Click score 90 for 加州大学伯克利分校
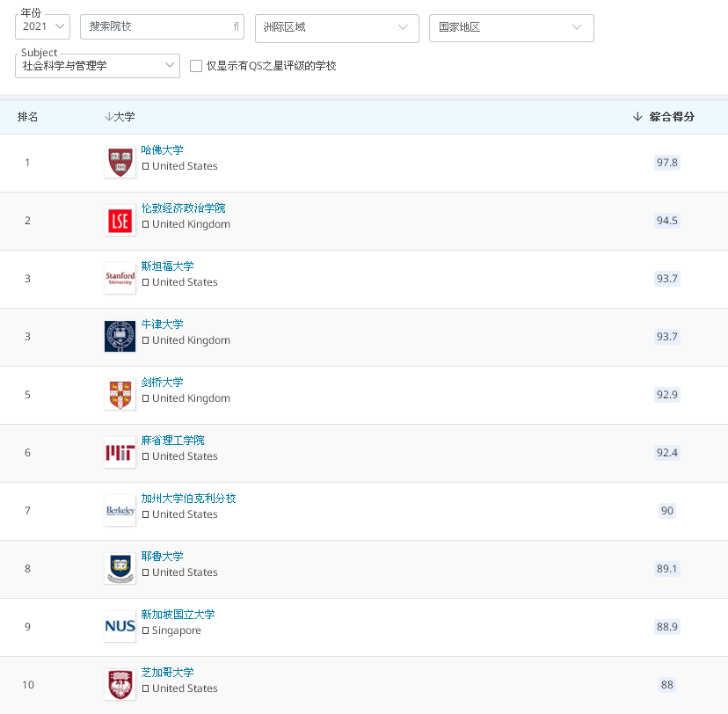This screenshot has height=714, width=728. 666,511
